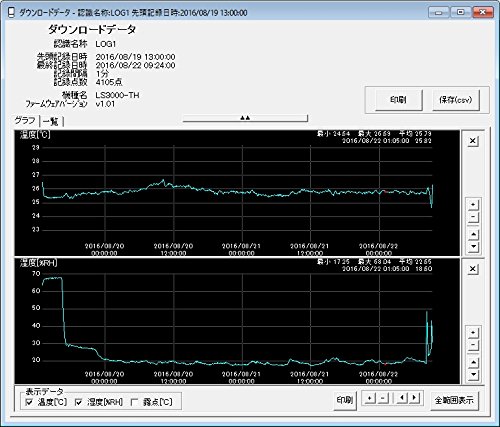Click the v1.01 firmware version value
This screenshot has height=427, width=500.
pos(105,104)
